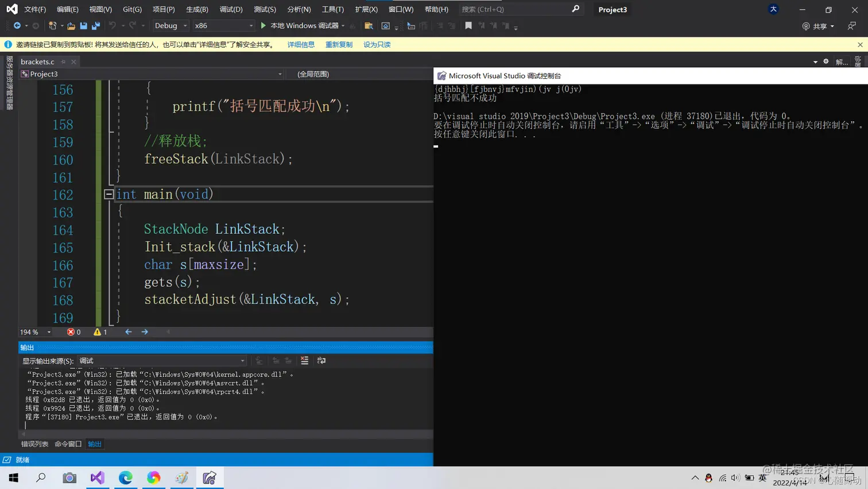Click the user account avatar badge

tap(773, 9)
